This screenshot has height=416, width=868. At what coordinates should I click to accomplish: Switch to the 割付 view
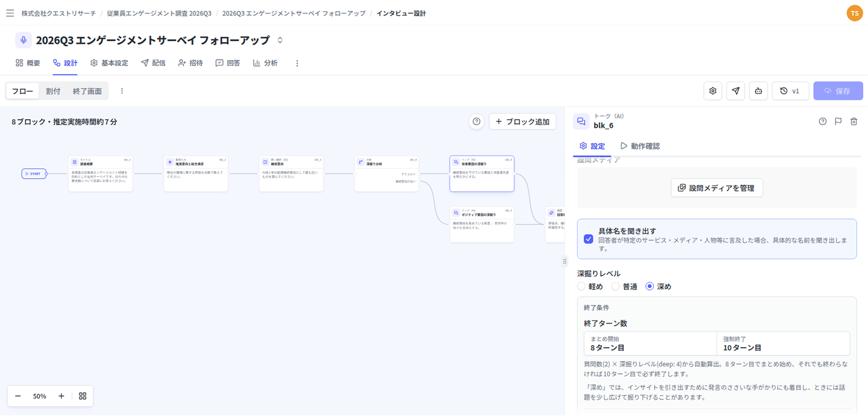click(53, 91)
